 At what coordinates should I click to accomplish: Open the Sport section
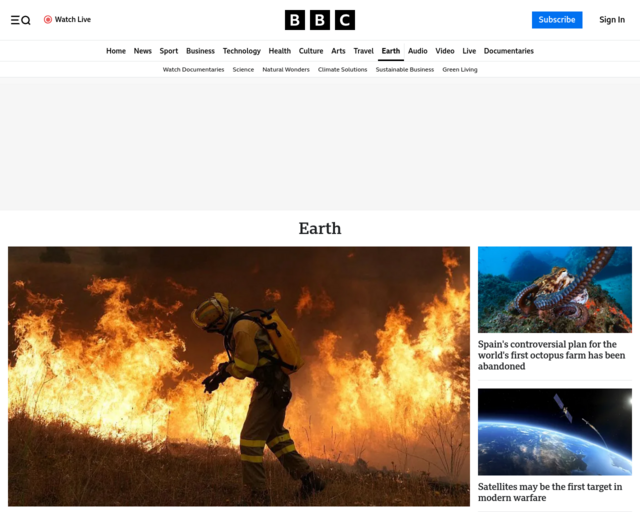click(x=169, y=51)
